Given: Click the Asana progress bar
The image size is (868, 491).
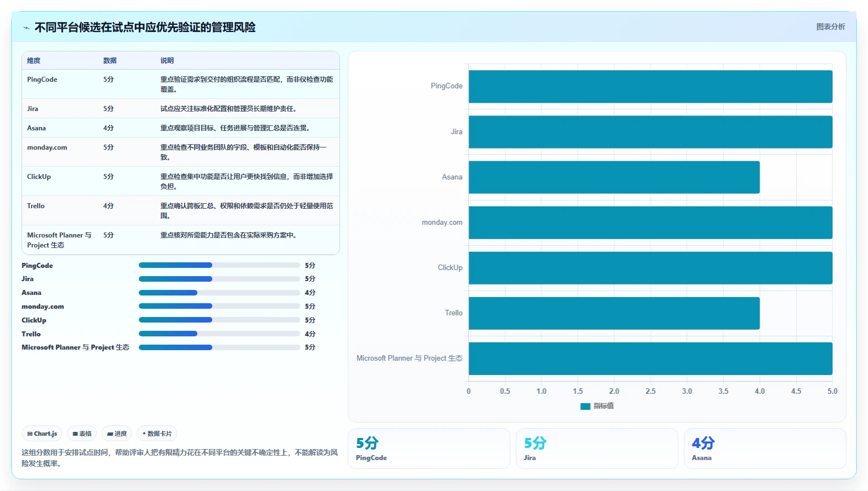Looking at the screenshot, I should (219, 293).
